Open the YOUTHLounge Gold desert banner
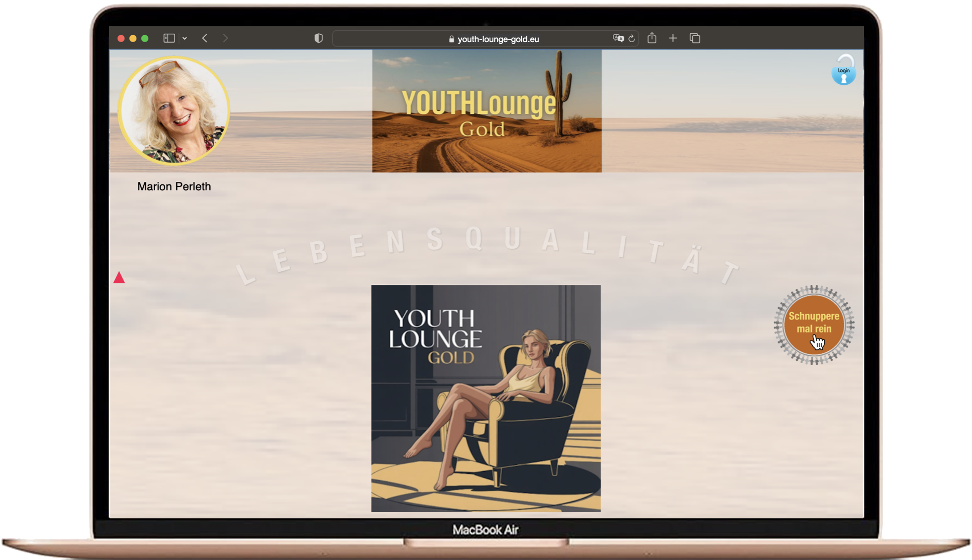The width and height of the screenshot is (972, 560). 486,111
